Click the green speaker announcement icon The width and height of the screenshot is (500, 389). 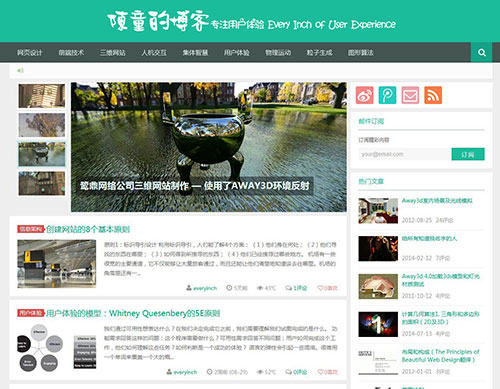[20, 70]
